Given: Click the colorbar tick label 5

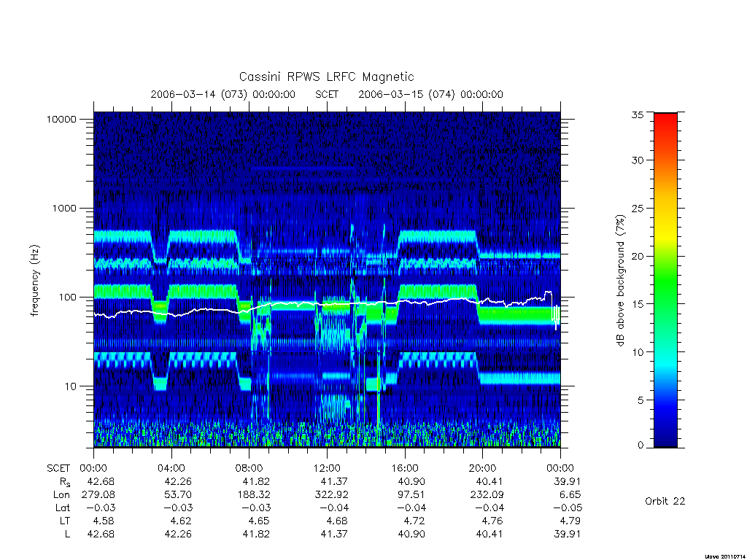Looking at the screenshot, I should tap(640, 400).
